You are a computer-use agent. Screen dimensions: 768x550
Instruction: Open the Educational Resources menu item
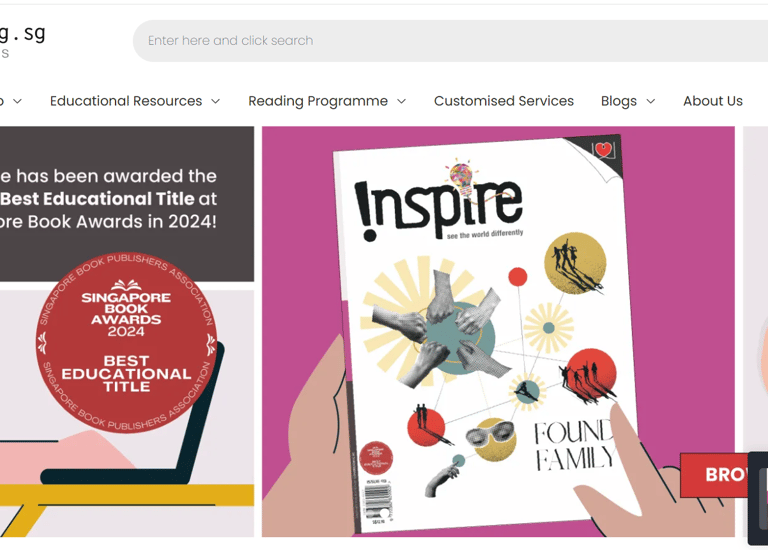(126, 101)
